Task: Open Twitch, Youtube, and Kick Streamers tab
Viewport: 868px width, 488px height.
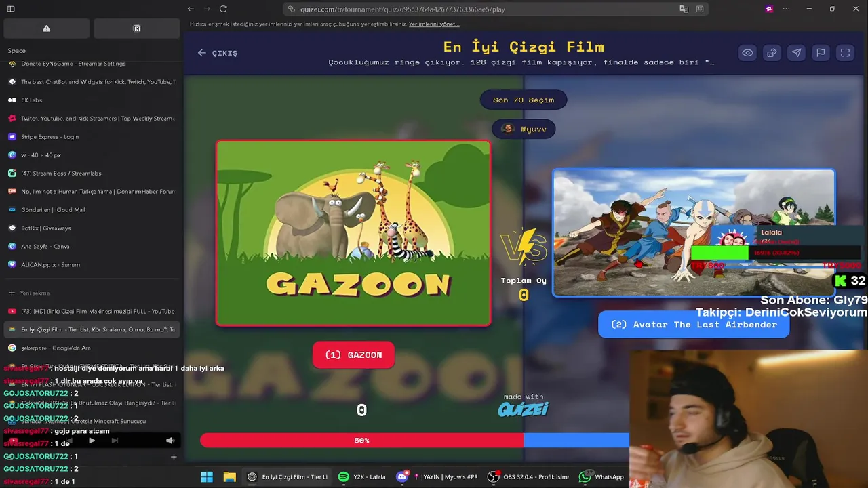Action: tap(92, 119)
